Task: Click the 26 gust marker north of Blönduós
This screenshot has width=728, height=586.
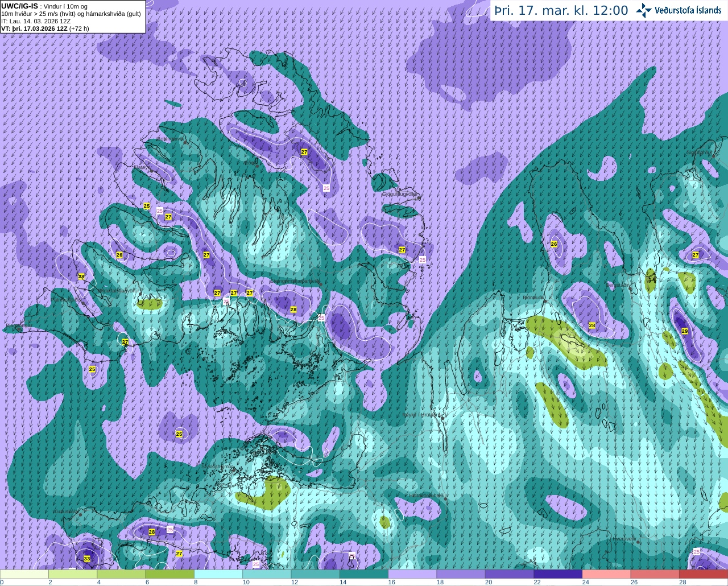Action: [554, 244]
